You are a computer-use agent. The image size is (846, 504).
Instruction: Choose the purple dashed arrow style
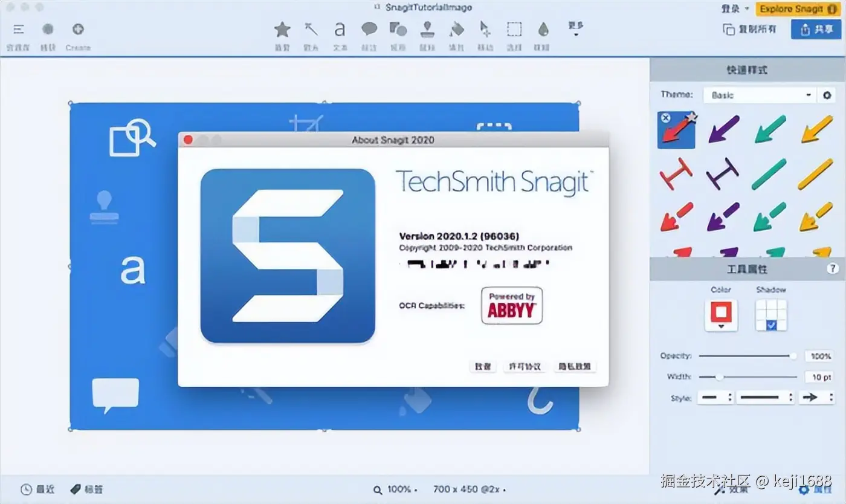tap(723, 218)
